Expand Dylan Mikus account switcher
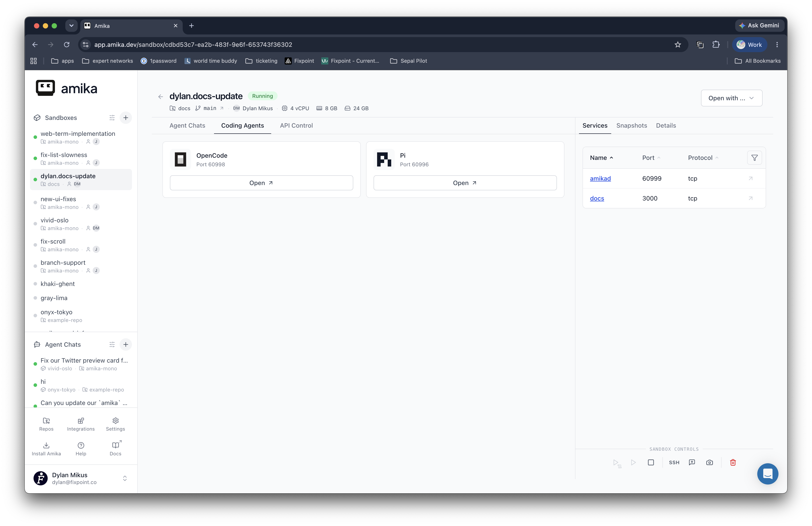Viewport: 812px width, 526px height. pyautogui.click(x=125, y=478)
